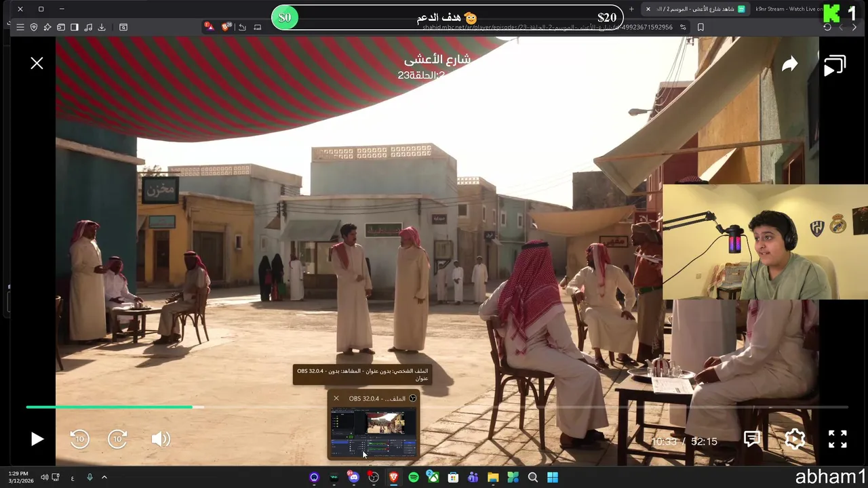Open Microsoft Teams from taskbar
This screenshot has width=868, height=488.
473,477
